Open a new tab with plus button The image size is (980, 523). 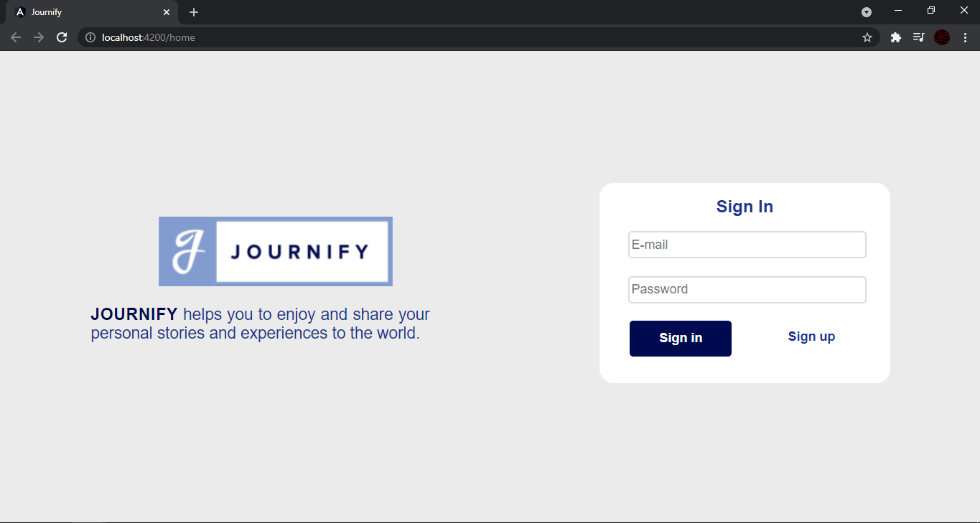click(x=194, y=12)
